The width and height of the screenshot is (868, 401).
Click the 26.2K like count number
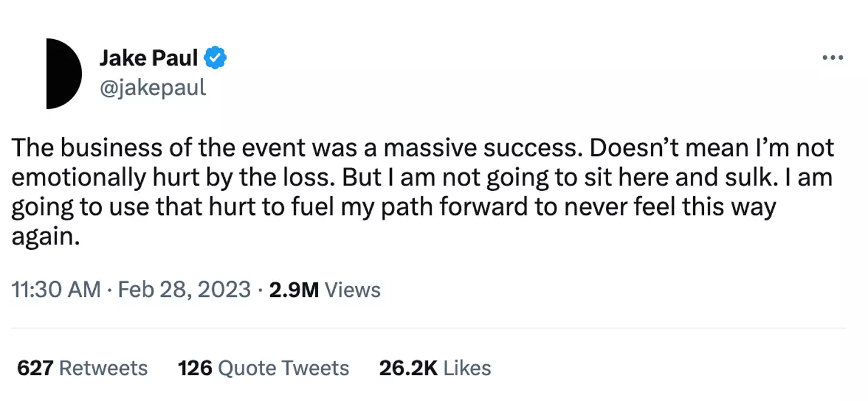[x=408, y=368]
